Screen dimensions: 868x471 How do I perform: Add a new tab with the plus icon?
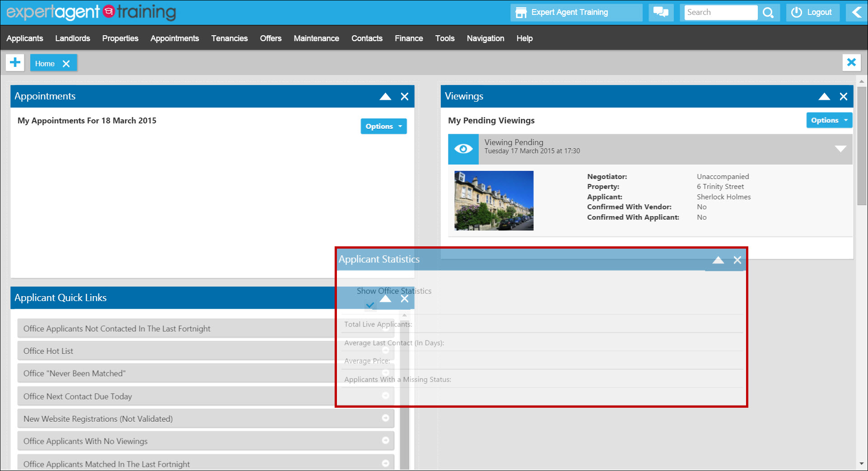15,62
